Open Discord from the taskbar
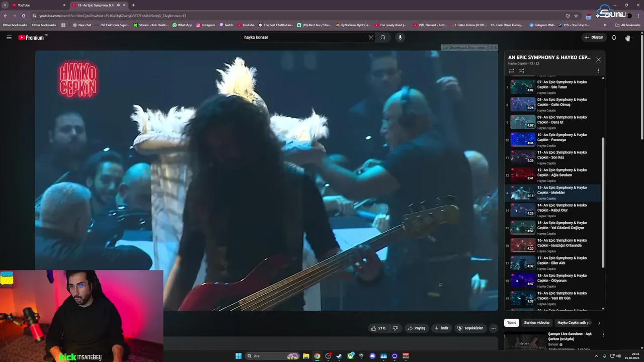This screenshot has height=362, width=644. 372,356
